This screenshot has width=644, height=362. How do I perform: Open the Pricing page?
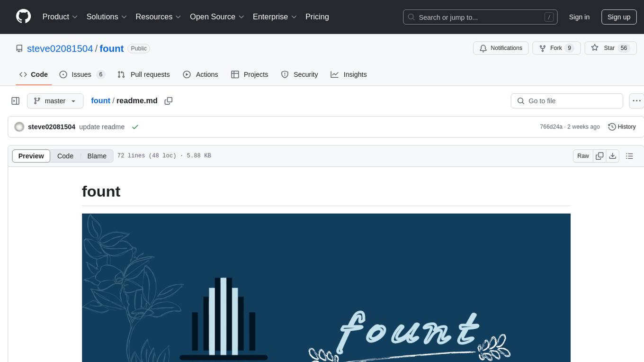(317, 17)
